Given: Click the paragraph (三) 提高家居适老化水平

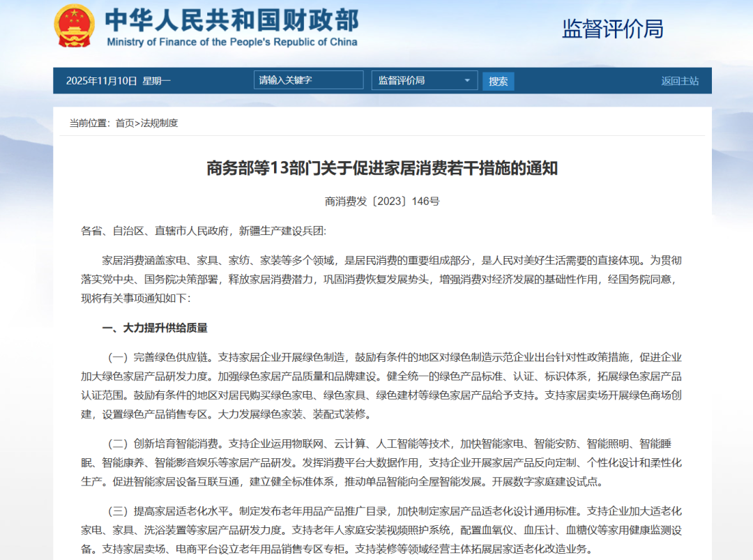Looking at the screenshot, I should [382, 529].
